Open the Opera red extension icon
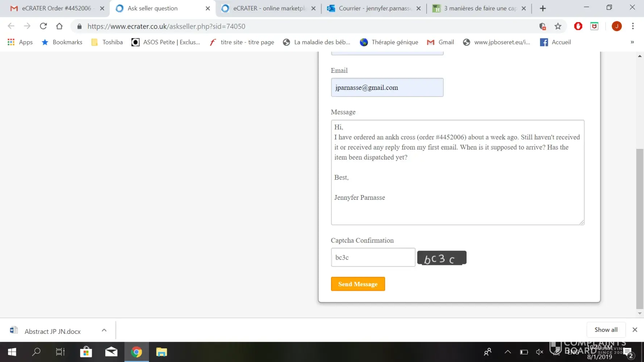 578,26
